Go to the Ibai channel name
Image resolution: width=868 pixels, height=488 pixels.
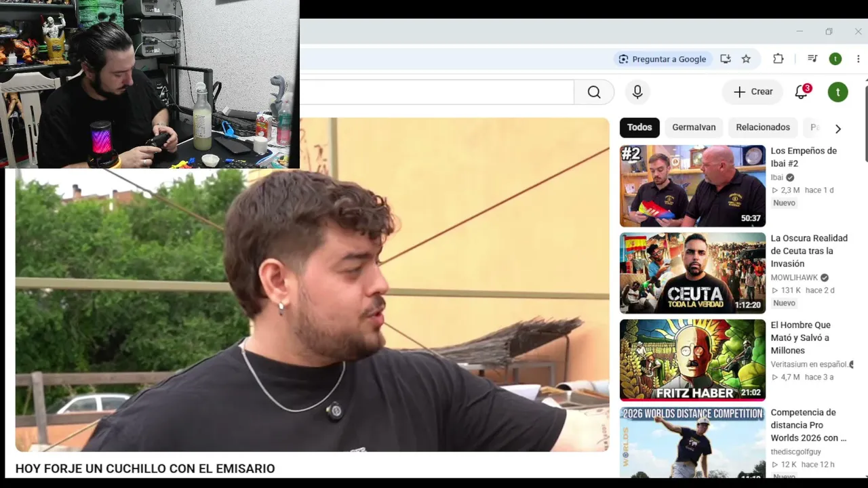[x=776, y=178]
